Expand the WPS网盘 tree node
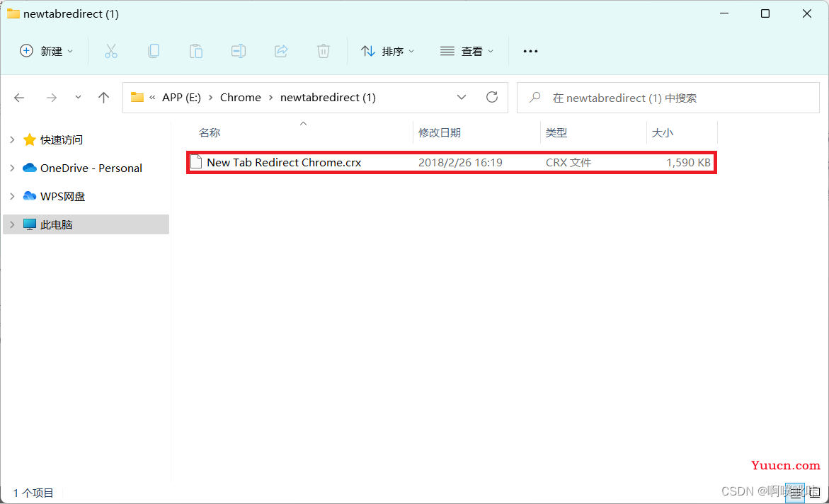The height and width of the screenshot is (504, 829). (12, 196)
